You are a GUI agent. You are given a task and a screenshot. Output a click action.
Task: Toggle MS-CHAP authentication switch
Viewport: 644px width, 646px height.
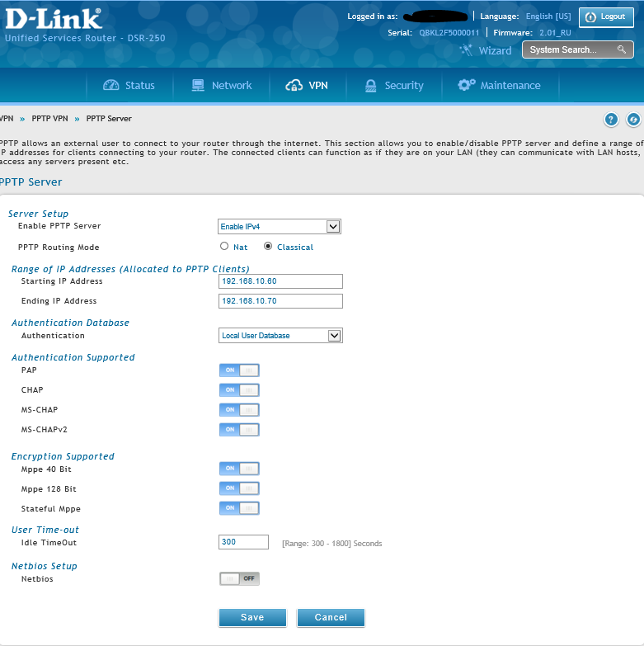pyautogui.click(x=239, y=409)
